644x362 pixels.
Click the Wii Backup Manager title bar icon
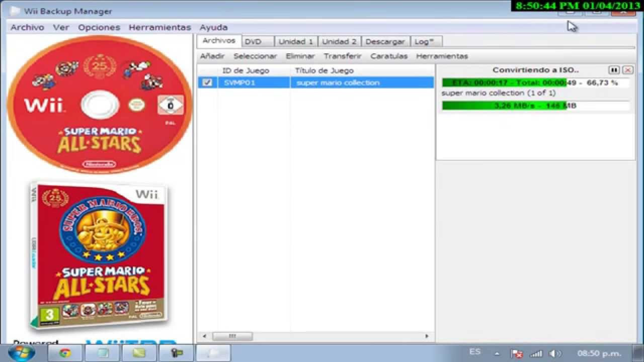point(15,11)
